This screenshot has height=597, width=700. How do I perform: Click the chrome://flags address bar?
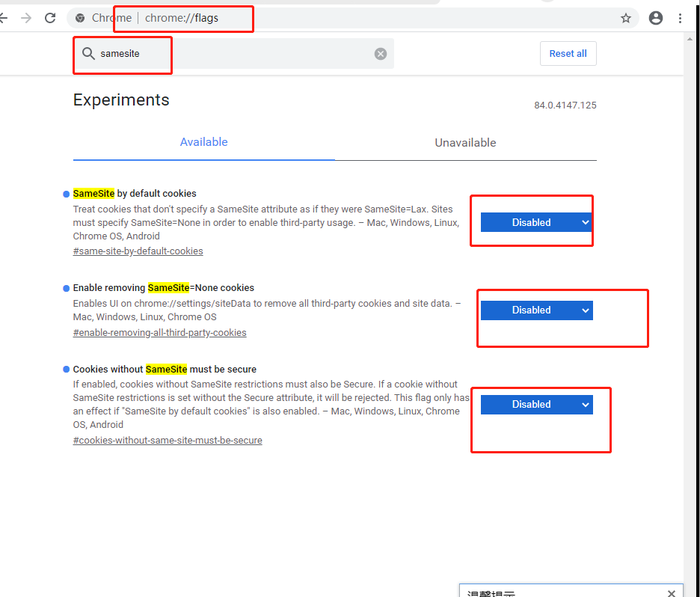tap(353, 18)
